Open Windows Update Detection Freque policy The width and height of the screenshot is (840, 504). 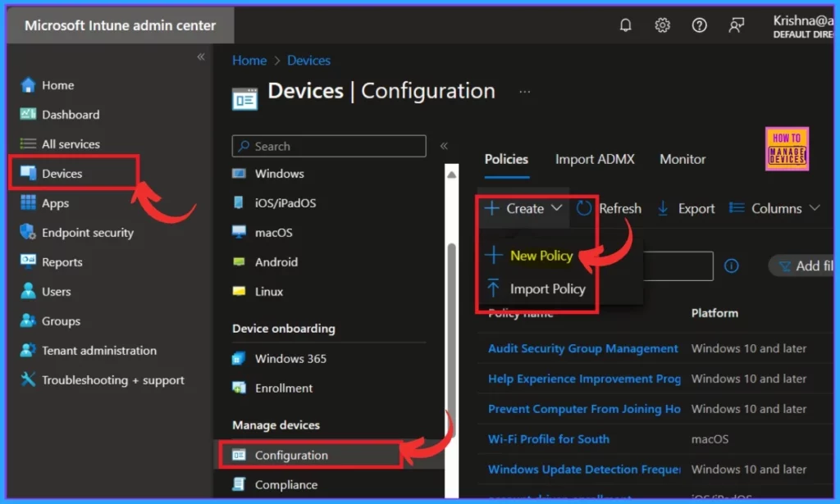point(584,470)
